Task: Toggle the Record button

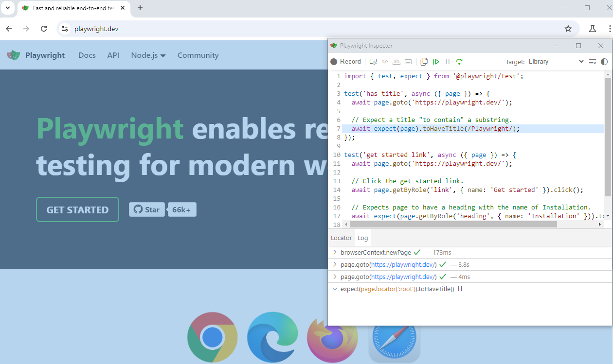Action: (346, 62)
